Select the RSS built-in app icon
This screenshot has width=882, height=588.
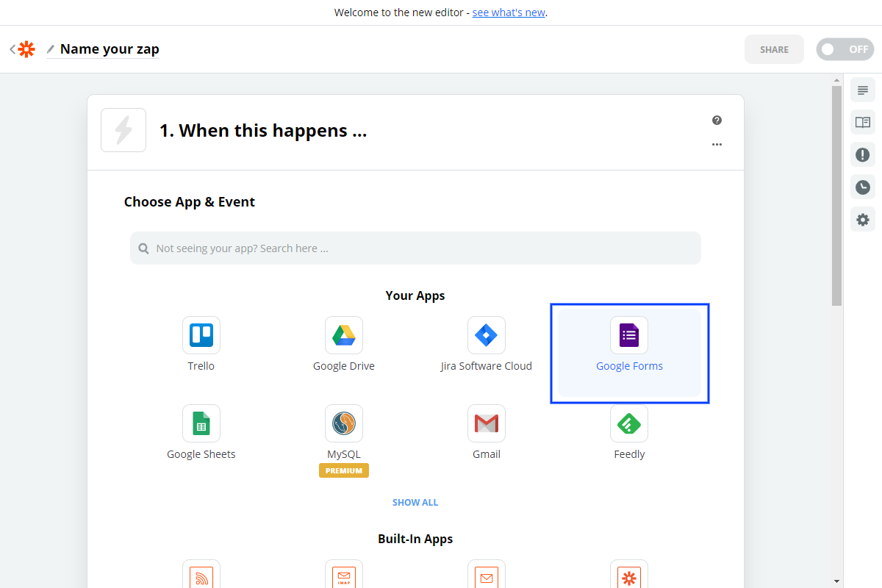pyautogui.click(x=201, y=574)
